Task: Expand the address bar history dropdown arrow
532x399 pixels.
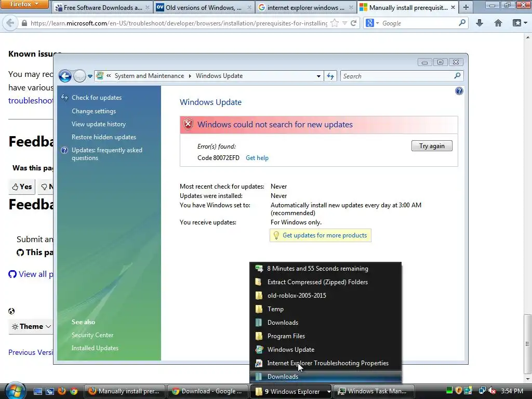Action: point(318,76)
